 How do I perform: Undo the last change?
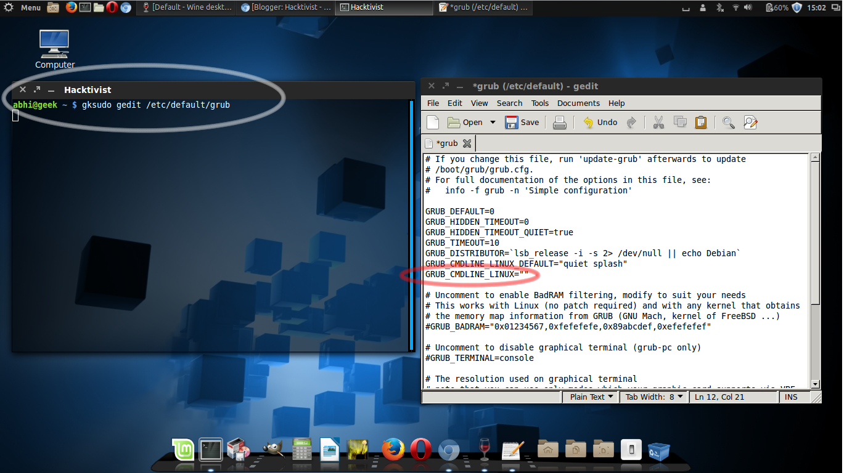(600, 122)
